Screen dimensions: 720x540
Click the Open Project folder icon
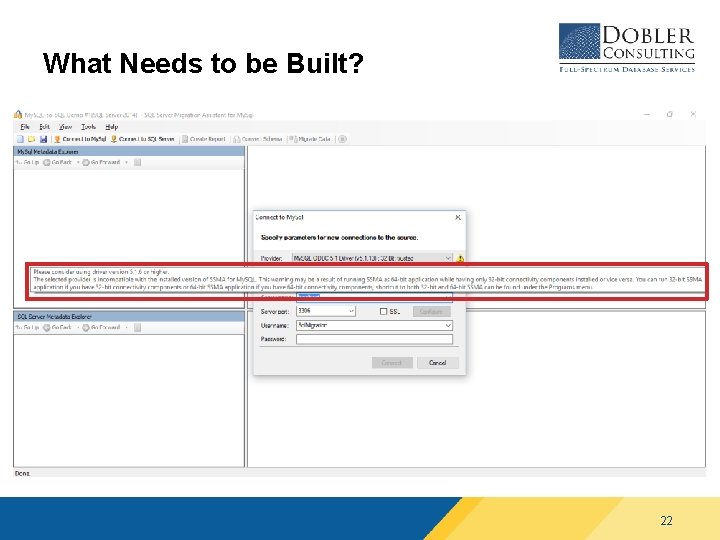[x=32, y=139]
